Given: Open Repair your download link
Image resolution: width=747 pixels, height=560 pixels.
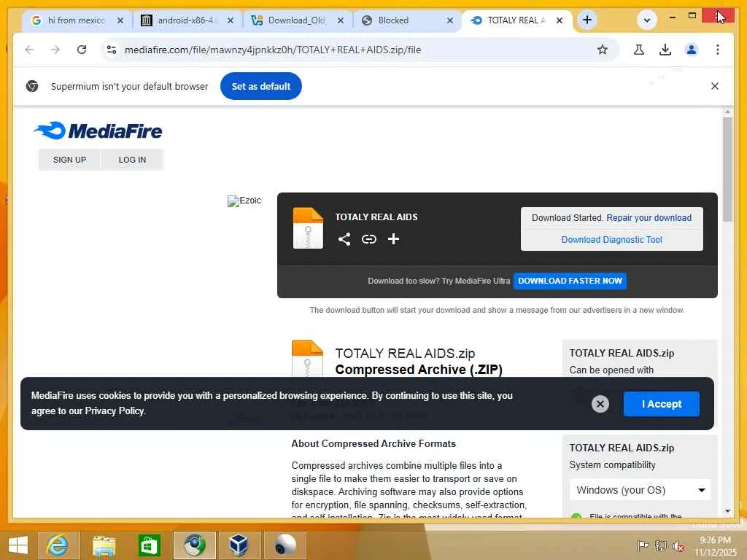Looking at the screenshot, I should [x=649, y=217].
